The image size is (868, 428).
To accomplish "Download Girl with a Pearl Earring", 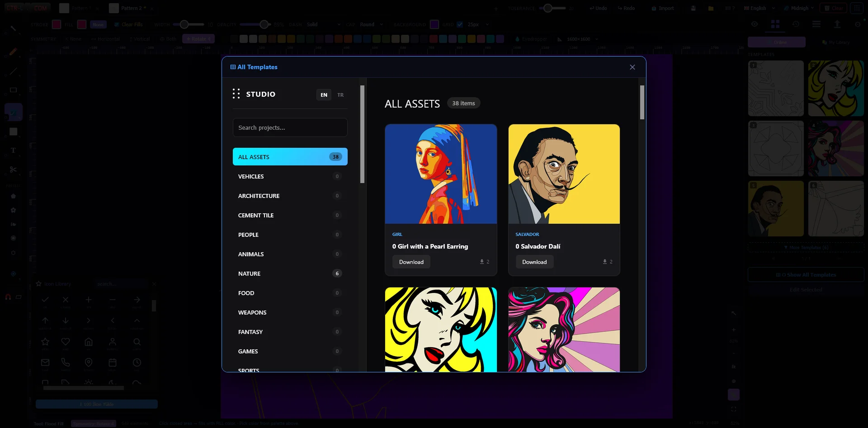I will pyautogui.click(x=411, y=262).
